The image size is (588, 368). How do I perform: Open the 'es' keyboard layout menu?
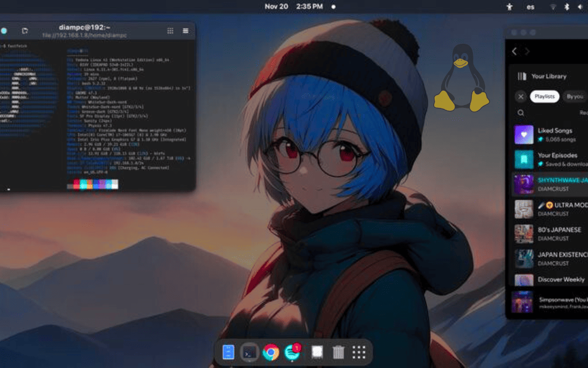(530, 6)
